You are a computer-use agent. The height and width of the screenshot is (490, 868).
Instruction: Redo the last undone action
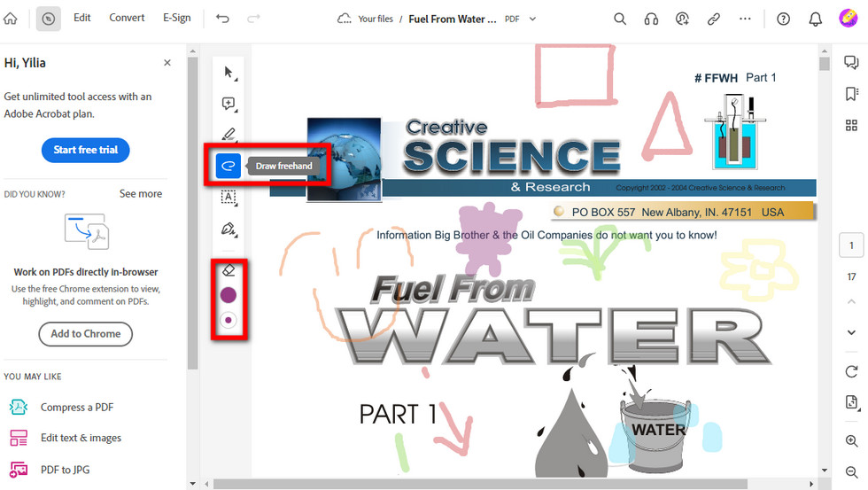[x=253, y=19]
